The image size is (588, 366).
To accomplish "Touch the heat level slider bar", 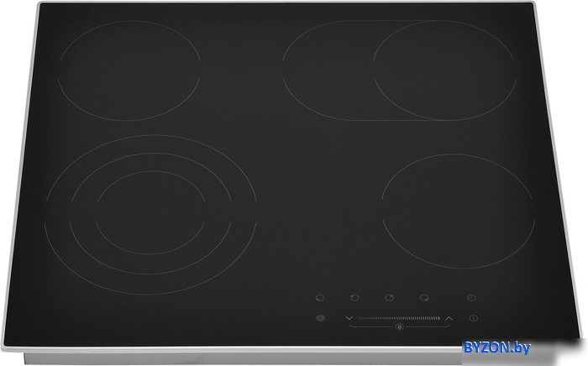I will tap(399, 318).
